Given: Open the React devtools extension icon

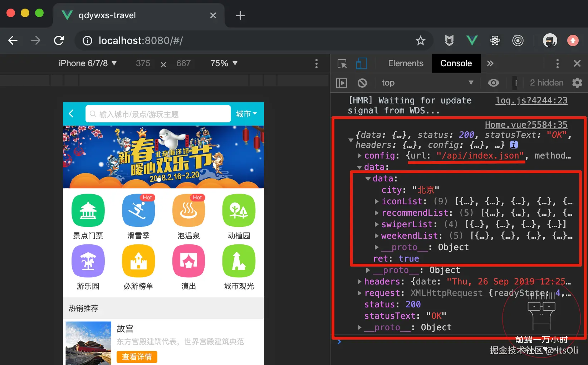Looking at the screenshot, I should (495, 40).
